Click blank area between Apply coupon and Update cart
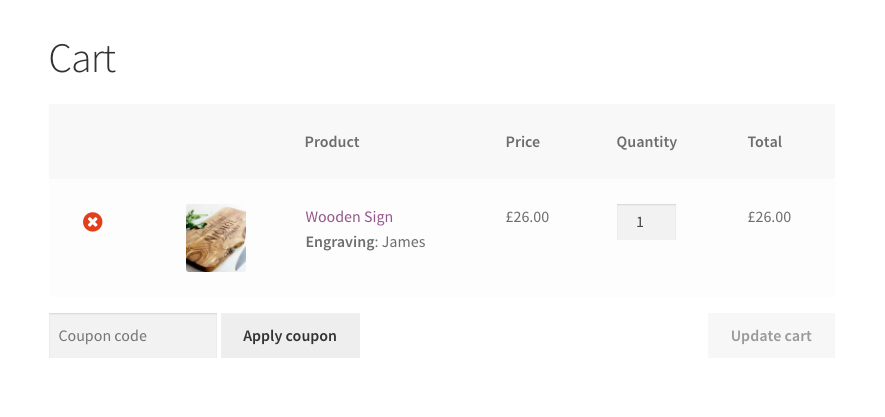Image resolution: width=885 pixels, height=417 pixels. [532, 336]
